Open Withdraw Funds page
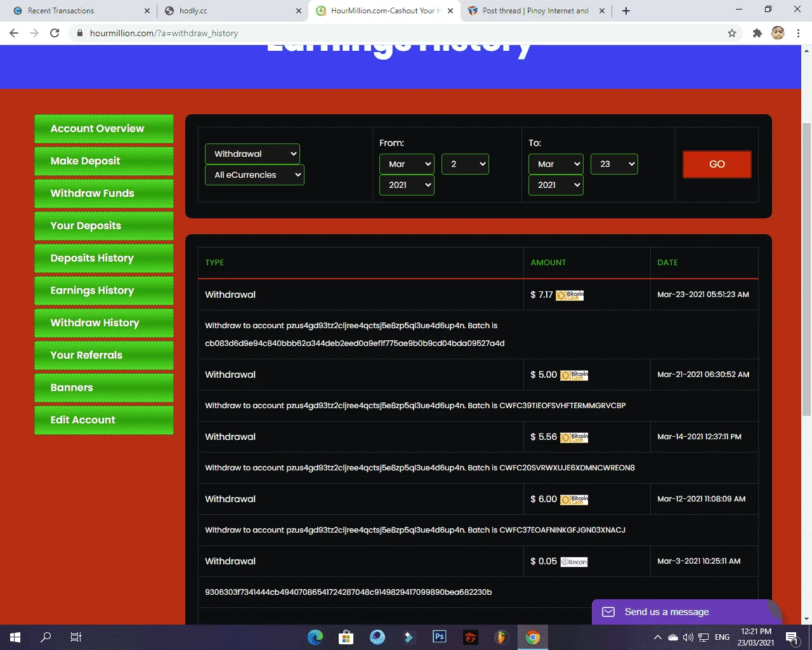 pos(104,194)
